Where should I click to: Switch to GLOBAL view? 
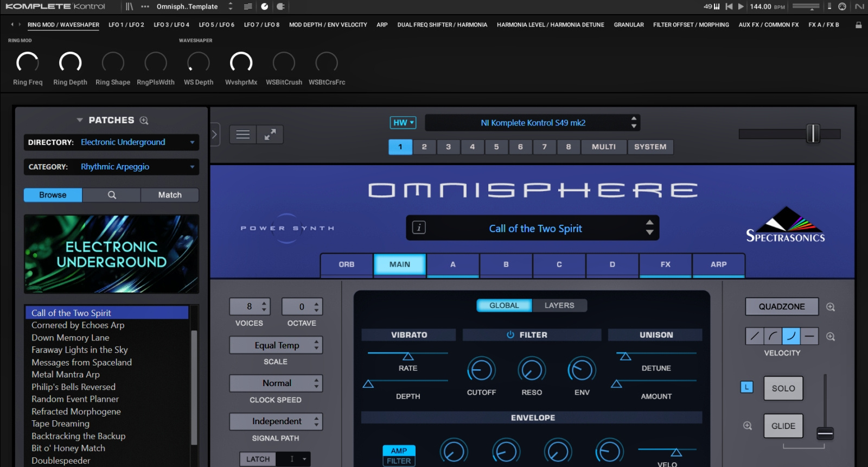pyautogui.click(x=505, y=306)
